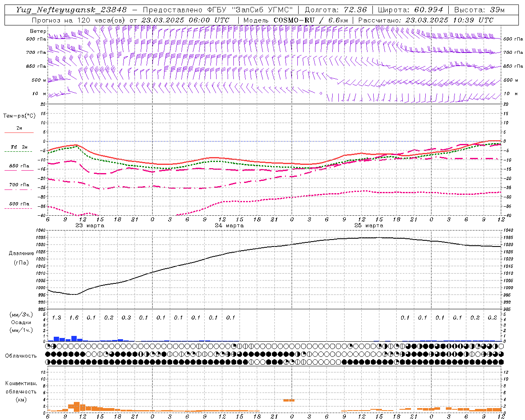This screenshot has height=420, width=525.
Task: Click the COSMO-RU model name text
Action: (291, 20)
